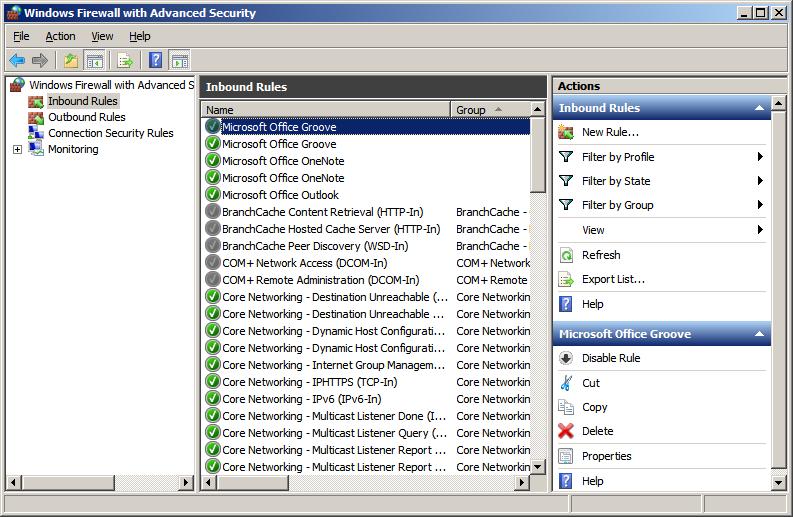793x517 pixels.
Task: Open Filter by Group submenu arrow
Action: coord(760,205)
